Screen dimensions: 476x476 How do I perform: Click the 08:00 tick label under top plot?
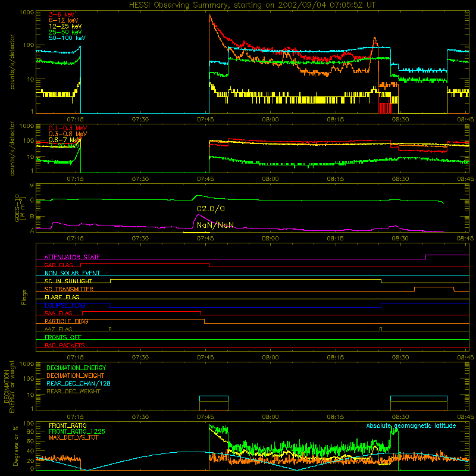coord(270,120)
